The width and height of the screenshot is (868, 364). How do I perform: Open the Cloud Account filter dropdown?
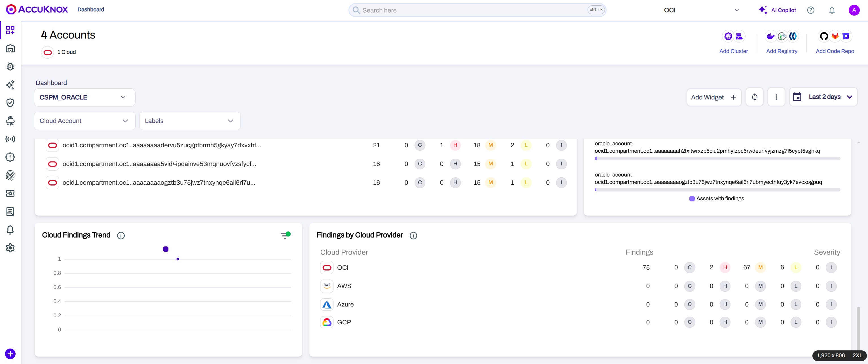[x=85, y=121]
